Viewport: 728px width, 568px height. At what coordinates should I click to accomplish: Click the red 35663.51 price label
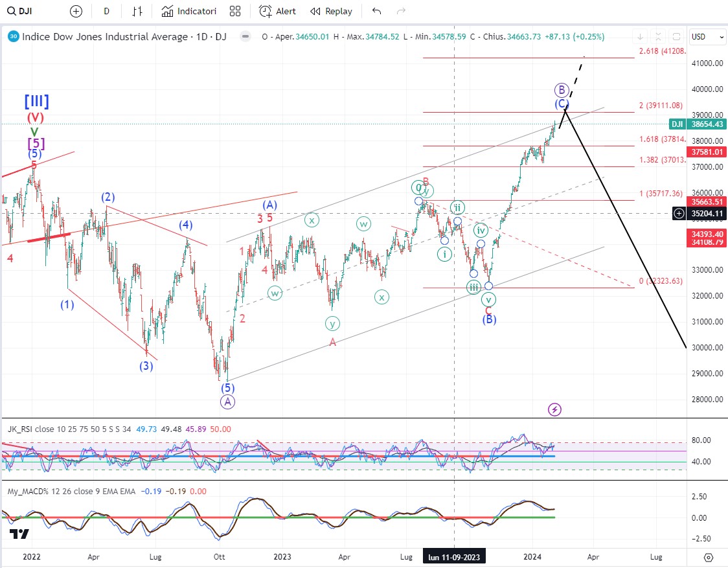click(707, 201)
